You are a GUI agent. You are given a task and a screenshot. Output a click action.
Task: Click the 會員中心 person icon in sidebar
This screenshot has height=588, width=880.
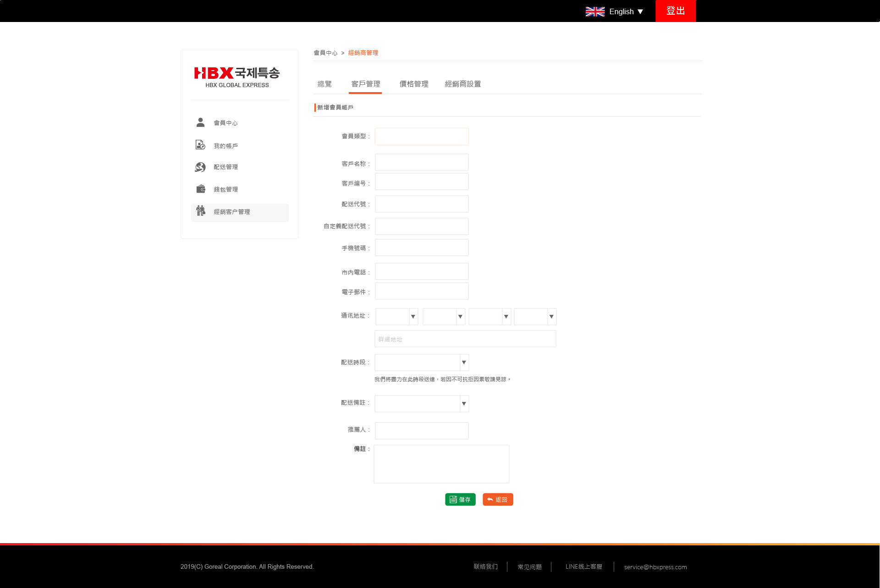click(200, 122)
